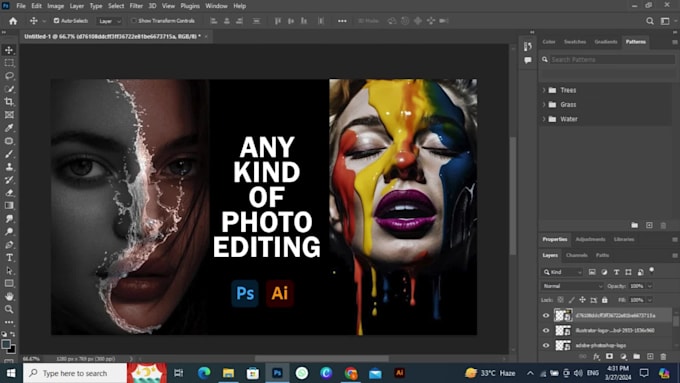Expand the Trees pattern folder
This screenshot has height=383, width=680.
point(544,90)
